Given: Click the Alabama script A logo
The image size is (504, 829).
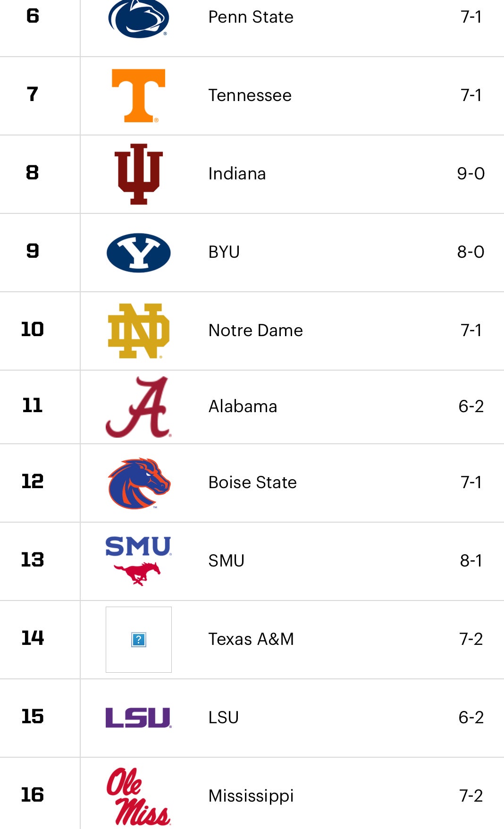Looking at the screenshot, I should [138, 407].
